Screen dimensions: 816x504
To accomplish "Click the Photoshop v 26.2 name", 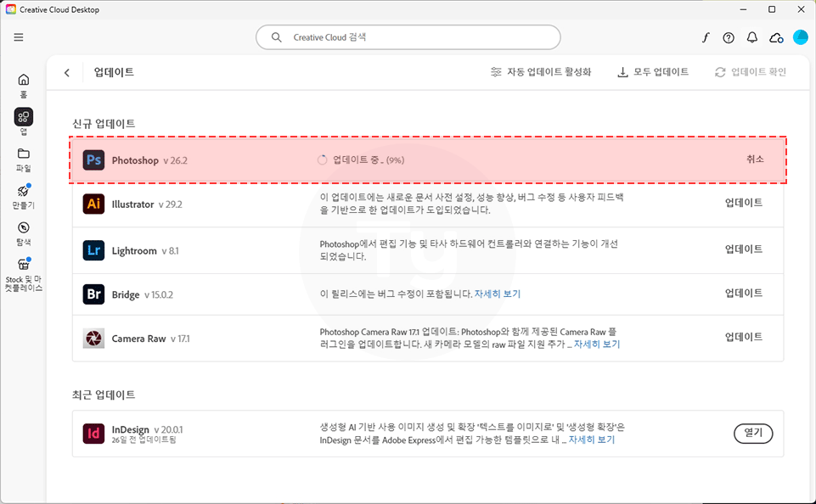I will 149,160.
